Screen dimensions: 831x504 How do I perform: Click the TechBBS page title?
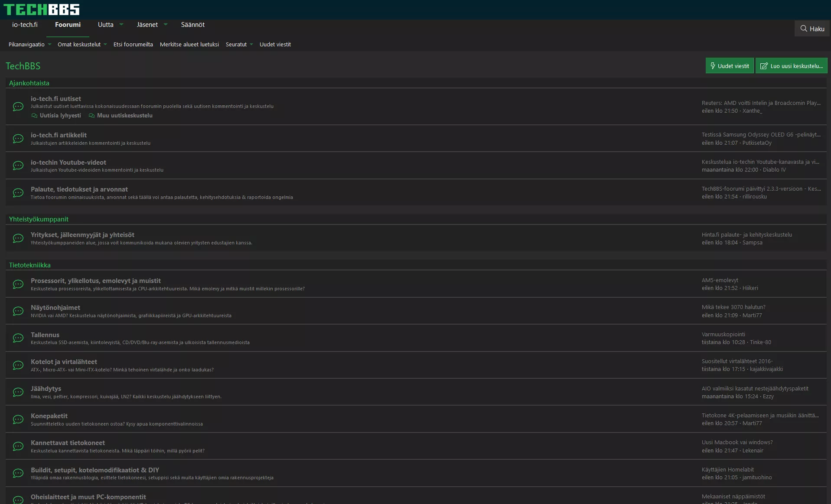(23, 66)
